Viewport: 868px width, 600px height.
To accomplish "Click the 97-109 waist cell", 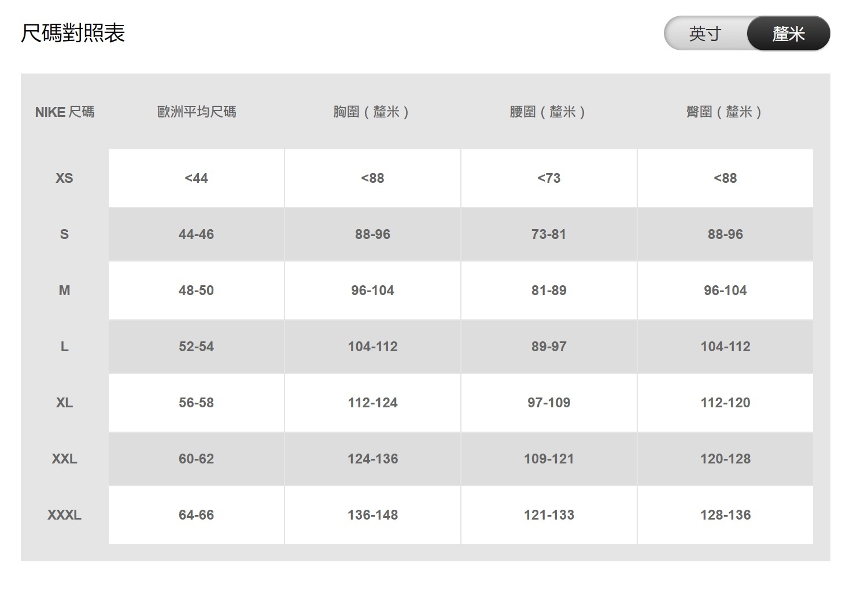I will pyautogui.click(x=549, y=403).
